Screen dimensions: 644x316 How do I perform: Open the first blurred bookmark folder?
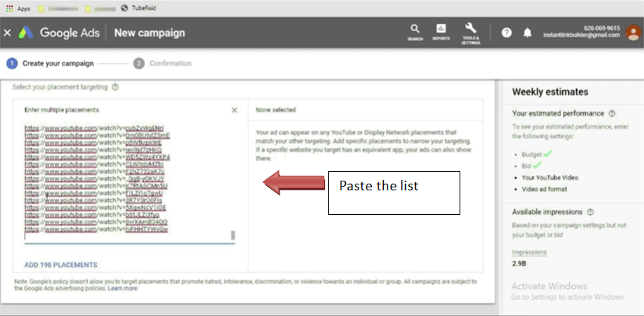point(58,8)
